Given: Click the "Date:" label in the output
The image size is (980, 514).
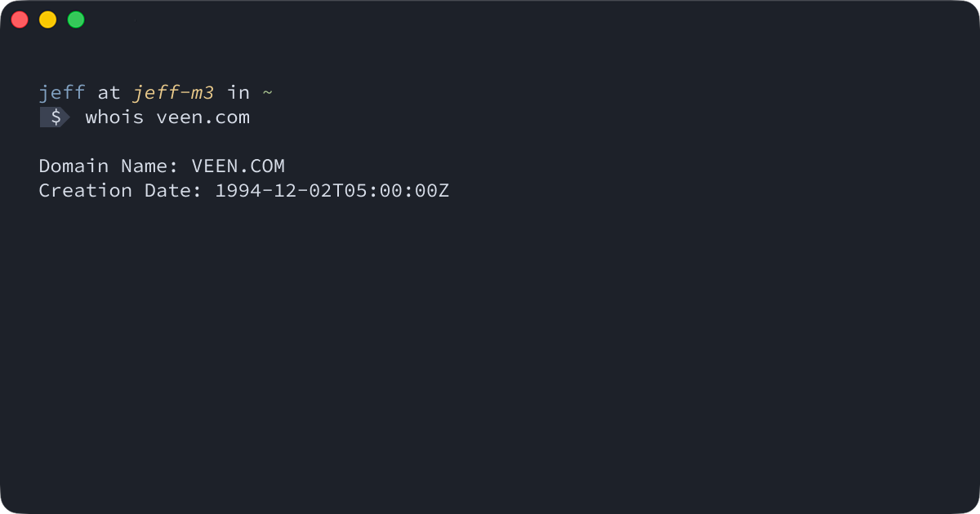Looking at the screenshot, I should 173,191.
